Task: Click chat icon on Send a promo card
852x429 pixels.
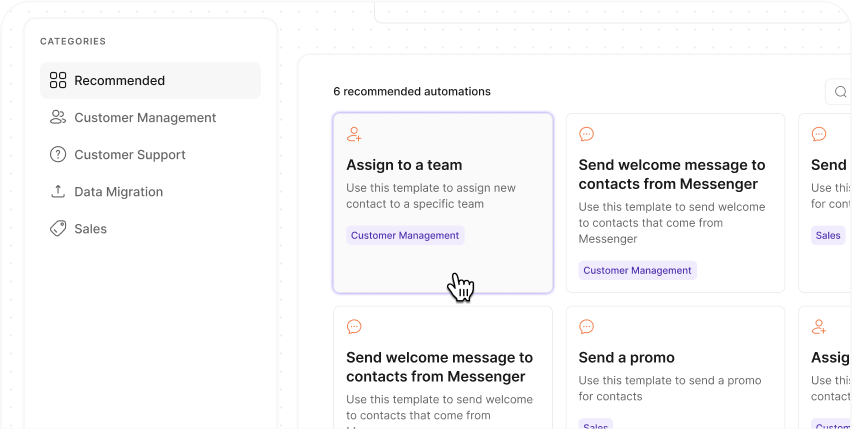Action: coord(586,326)
